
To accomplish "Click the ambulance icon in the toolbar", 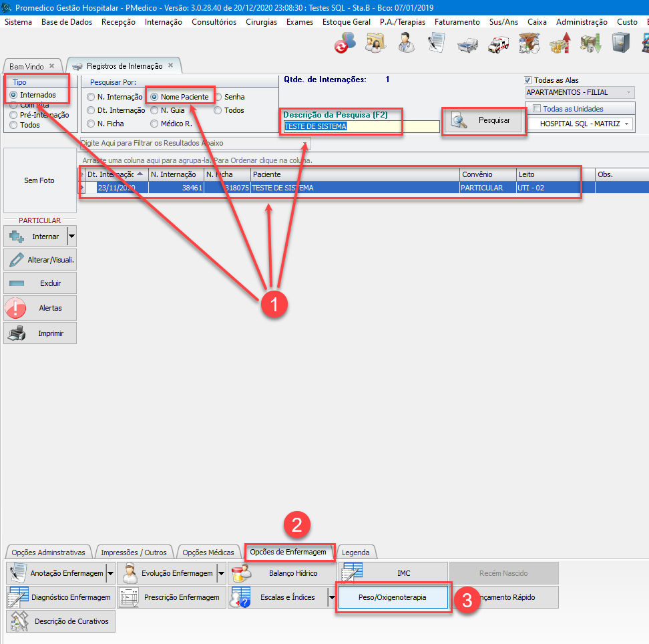I will 498,45.
